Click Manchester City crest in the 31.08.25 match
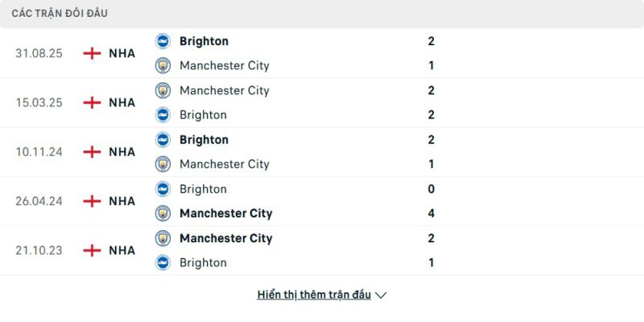644x322 pixels. point(163,65)
